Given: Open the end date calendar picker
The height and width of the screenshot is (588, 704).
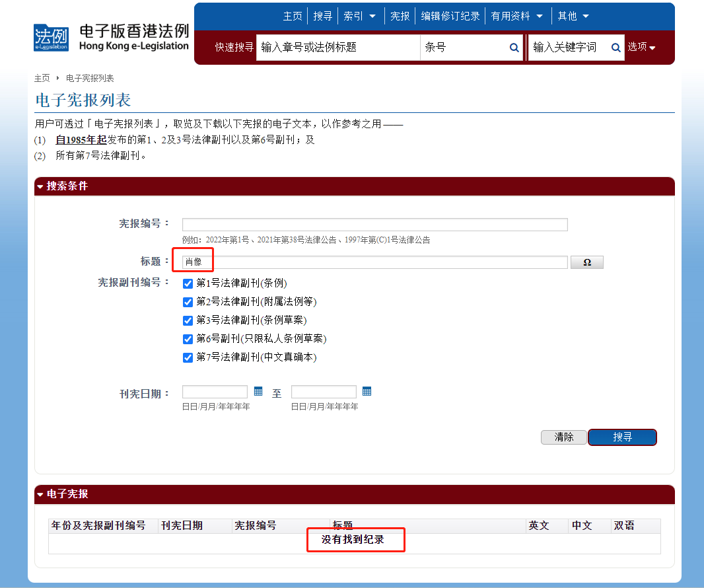Looking at the screenshot, I should [x=367, y=391].
